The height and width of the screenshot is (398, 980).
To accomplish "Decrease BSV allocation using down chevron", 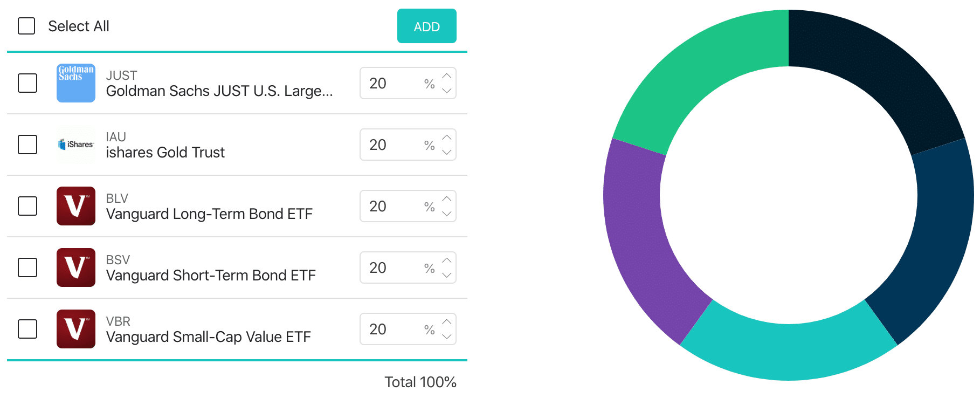I will pos(447,275).
